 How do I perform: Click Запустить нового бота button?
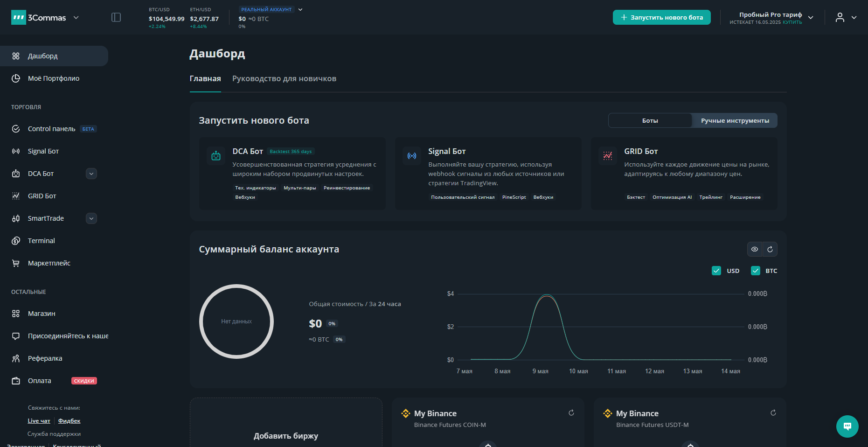click(x=661, y=17)
